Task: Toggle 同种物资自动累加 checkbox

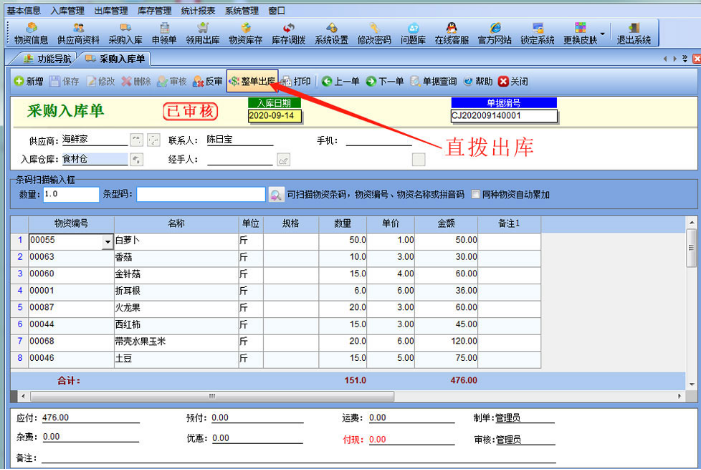Action: (476, 194)
